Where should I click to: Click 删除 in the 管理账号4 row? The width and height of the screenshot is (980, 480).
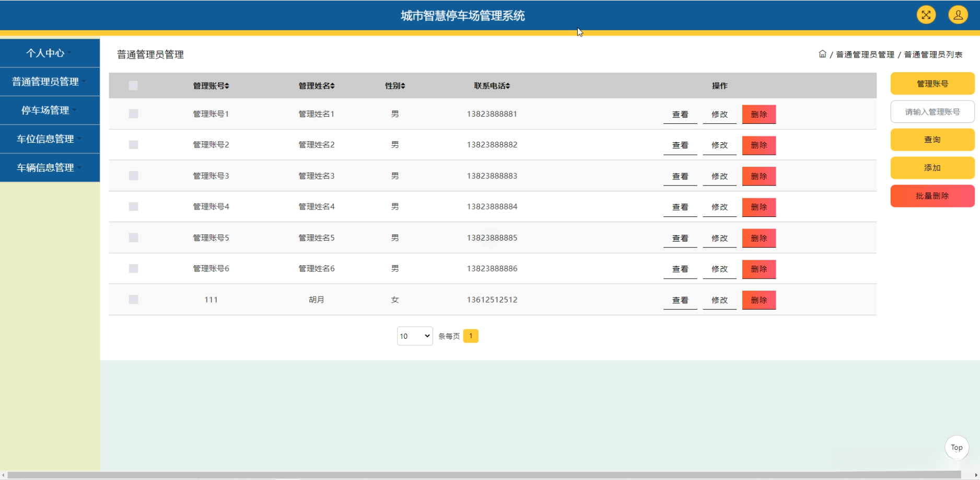(759, 207)
